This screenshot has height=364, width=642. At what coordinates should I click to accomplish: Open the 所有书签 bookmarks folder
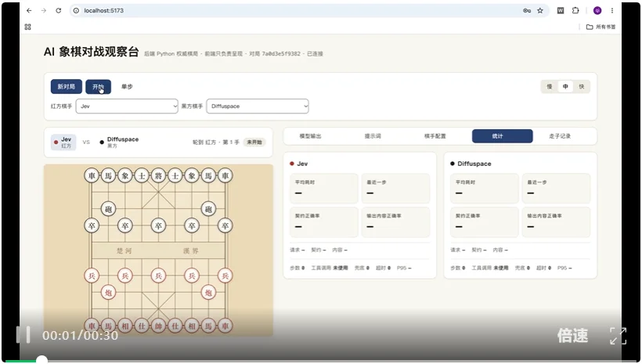coord(601,27)
